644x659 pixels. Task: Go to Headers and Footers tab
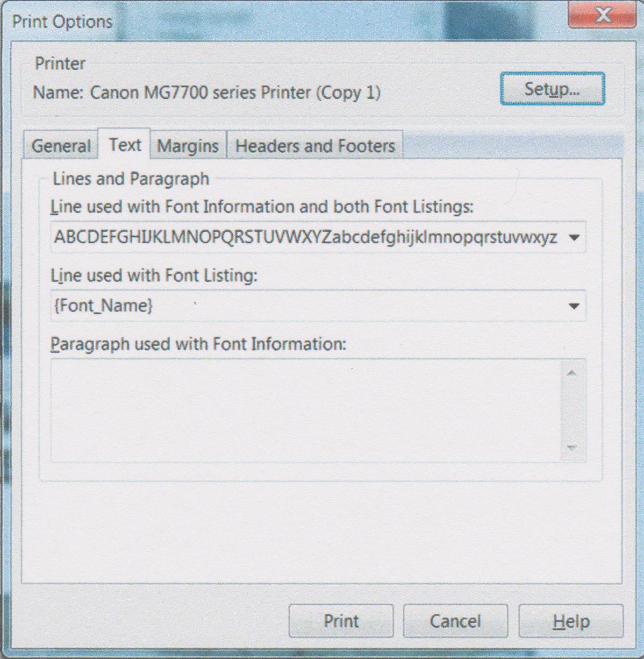tap(315, 145)
